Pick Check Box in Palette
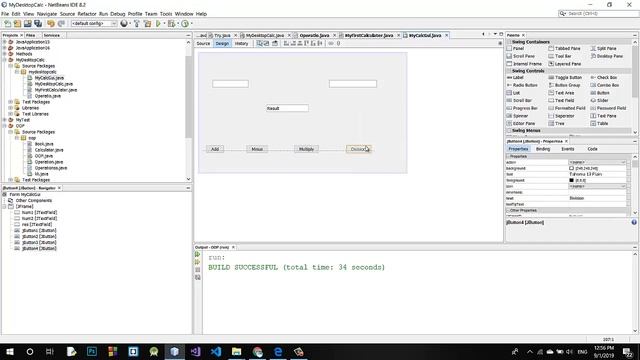This screenshot has height=360, width=640. [x=604, y=77]
